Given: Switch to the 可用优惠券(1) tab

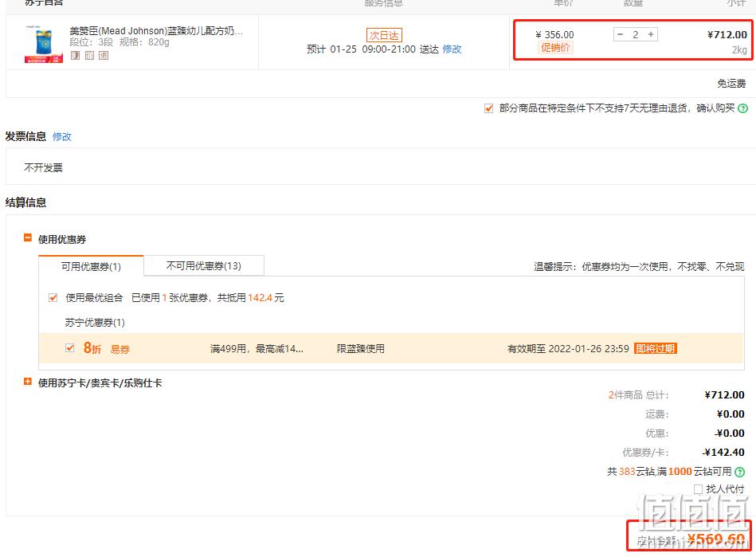Looking at the screenshot, I should click(x=91, y=266).
